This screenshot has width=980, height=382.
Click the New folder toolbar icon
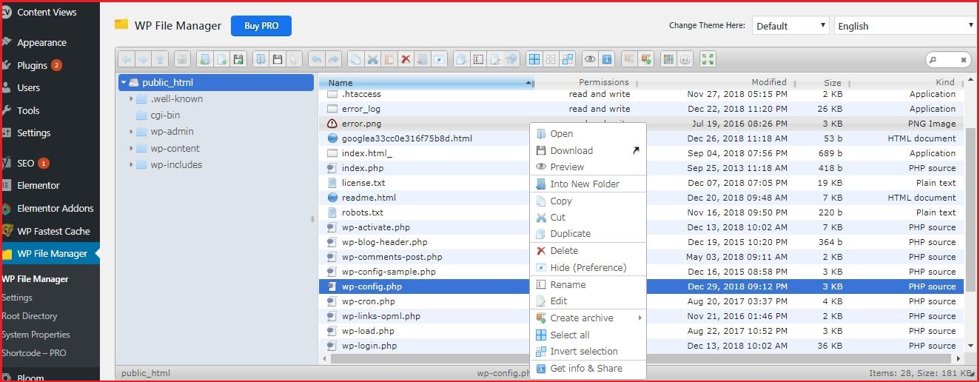click(x=204, y=59)
